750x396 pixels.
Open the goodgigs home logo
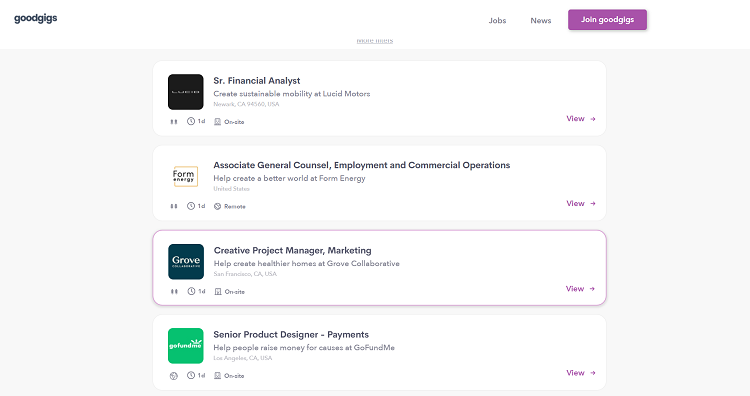35,18
